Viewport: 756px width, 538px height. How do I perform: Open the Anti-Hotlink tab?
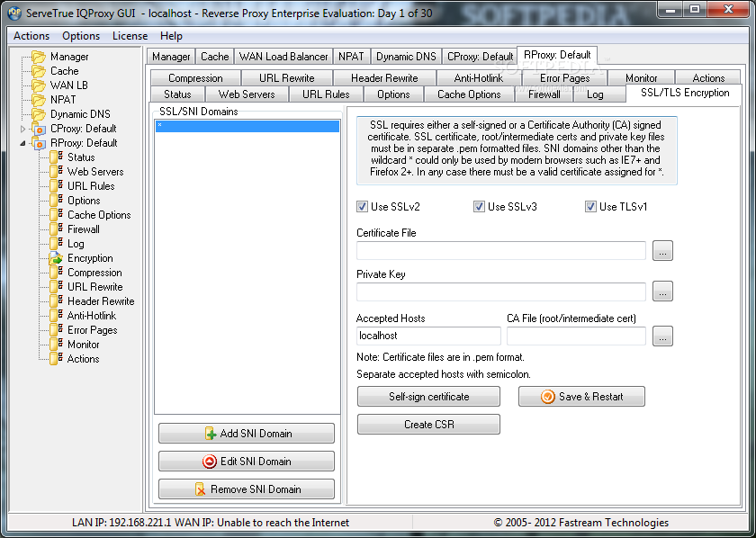pos(478,78)
